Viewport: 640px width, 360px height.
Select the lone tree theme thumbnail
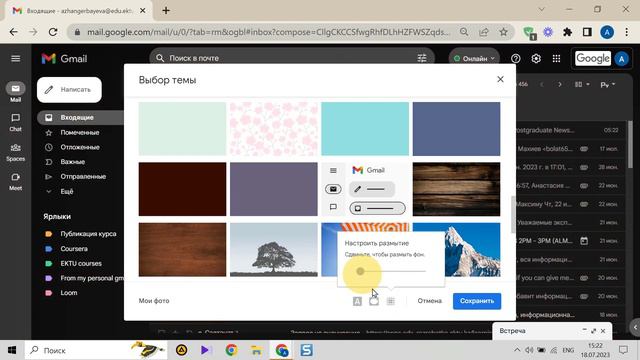click(273, 249)
